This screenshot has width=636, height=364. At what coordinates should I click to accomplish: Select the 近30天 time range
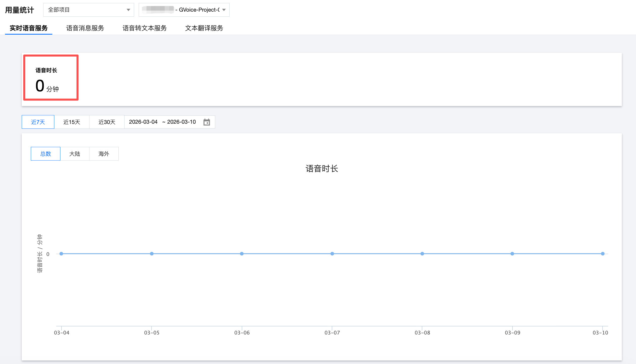[107, 122]
